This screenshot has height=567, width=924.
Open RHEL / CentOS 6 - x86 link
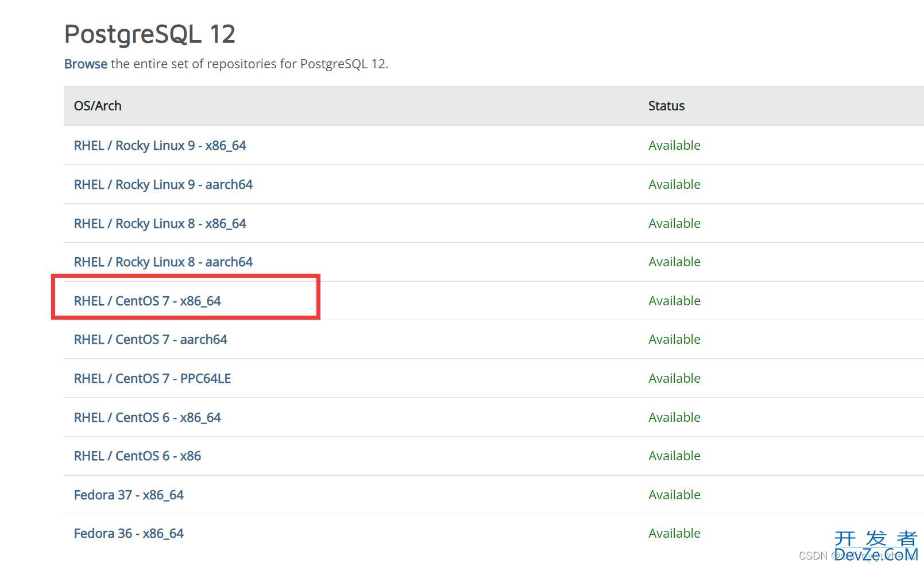[137, 456]
